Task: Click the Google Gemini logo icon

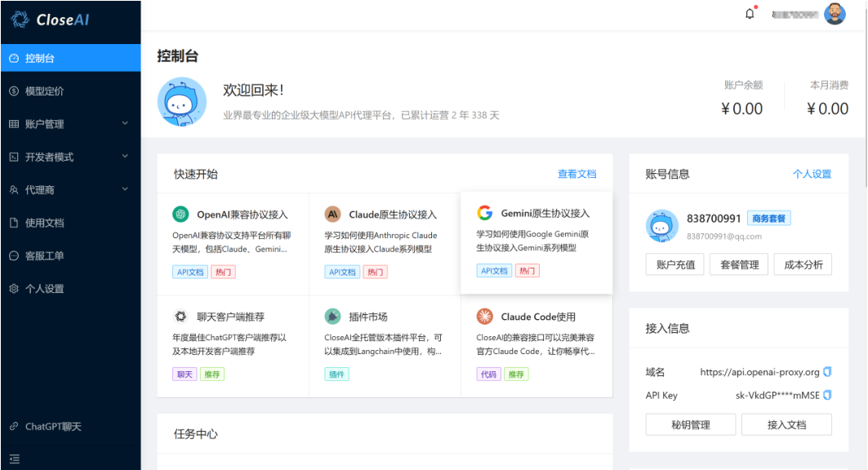Action: tap(484, 213)
